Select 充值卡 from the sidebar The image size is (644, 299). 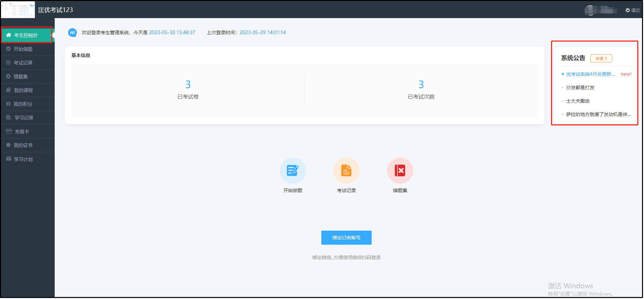click(28, 131)
